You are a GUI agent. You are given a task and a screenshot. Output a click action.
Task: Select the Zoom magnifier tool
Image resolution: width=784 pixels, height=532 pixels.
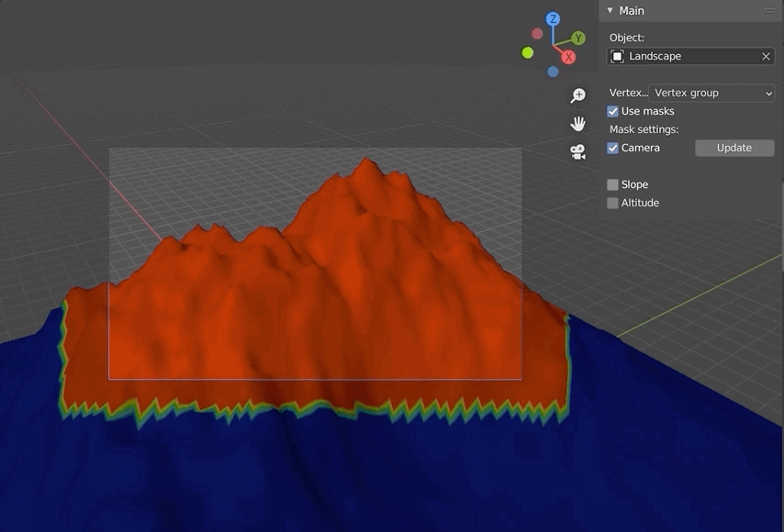point(578,95)
